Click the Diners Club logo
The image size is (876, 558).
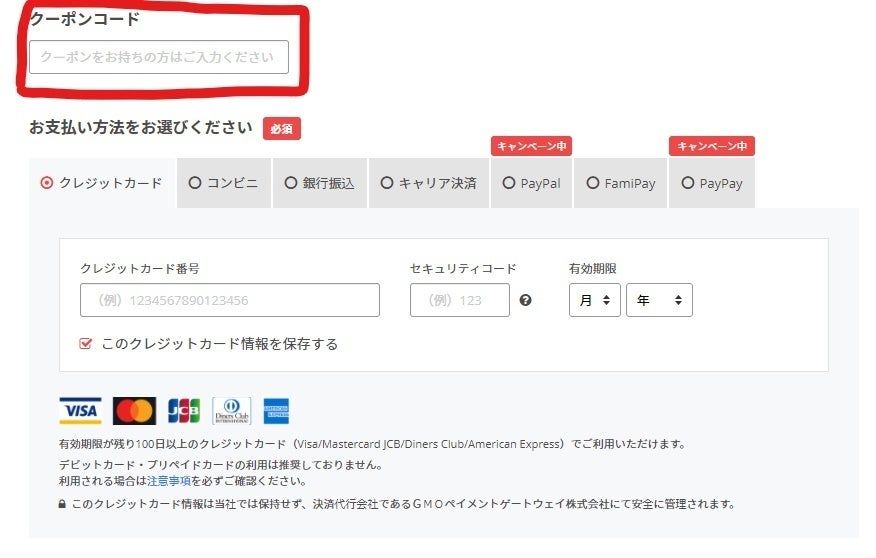232,411
